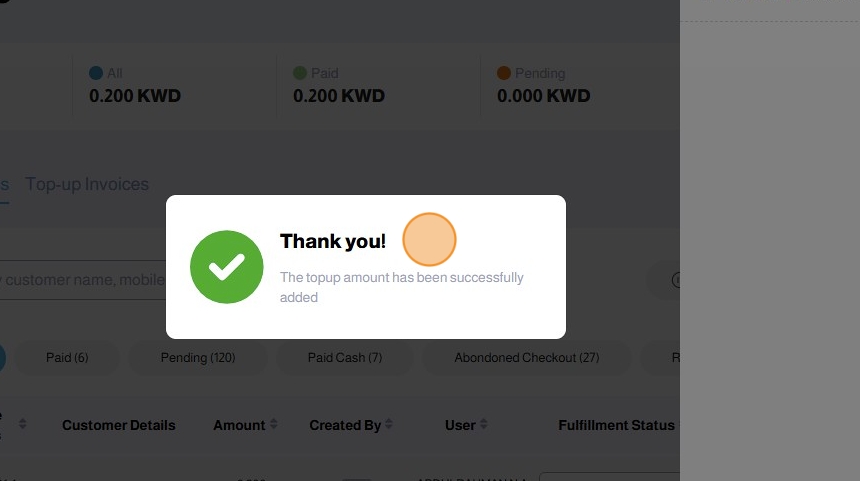Click the green Paid status dot
This screenshot has height=481, width=860.
pyautogui.click(x=300, y=73)
